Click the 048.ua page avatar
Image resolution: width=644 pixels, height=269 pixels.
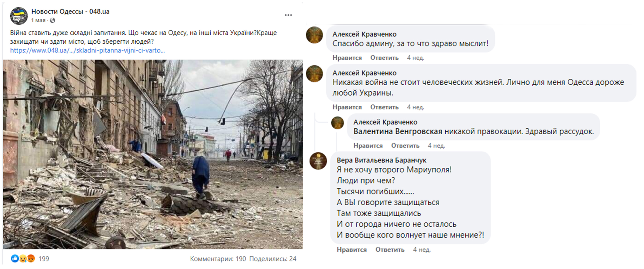point(19,16)
